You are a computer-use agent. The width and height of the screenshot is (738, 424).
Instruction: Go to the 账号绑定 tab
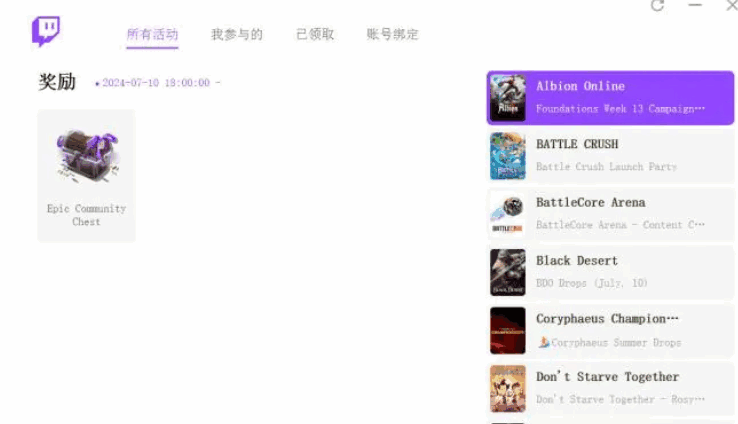(393, 34)
